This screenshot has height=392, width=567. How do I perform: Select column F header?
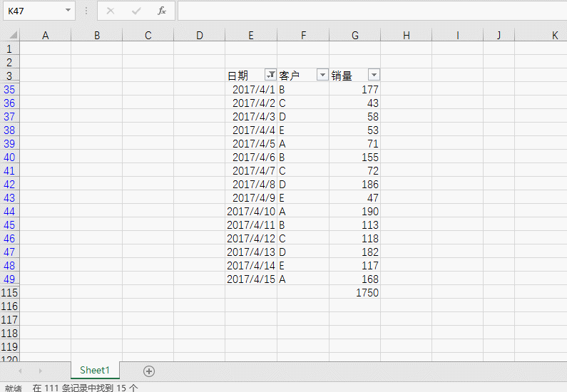[x=303, y=35]
